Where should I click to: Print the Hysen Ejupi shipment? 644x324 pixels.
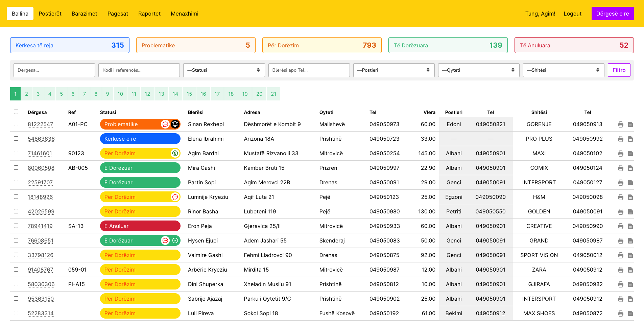(x=621, y=241)
